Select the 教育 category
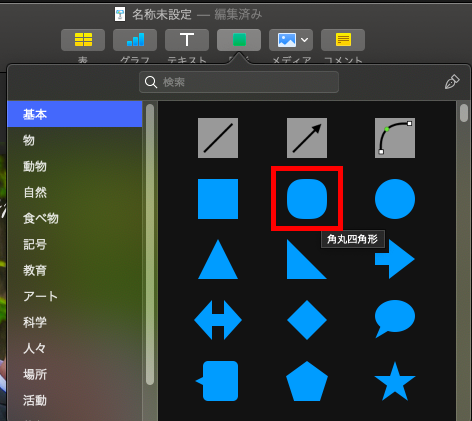 [x=75, y=270]
